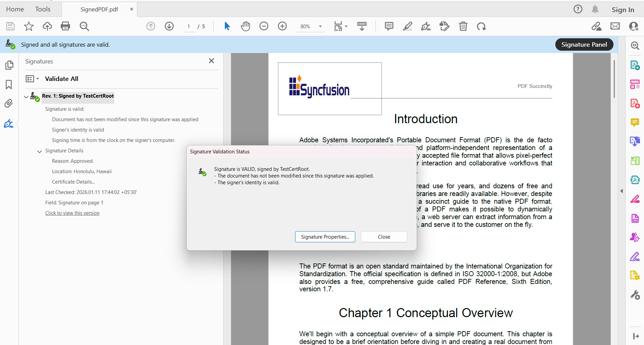Activate the Highlighter tool
The height and width of the screenshot is (345, 644).
(x=407, y=26)
